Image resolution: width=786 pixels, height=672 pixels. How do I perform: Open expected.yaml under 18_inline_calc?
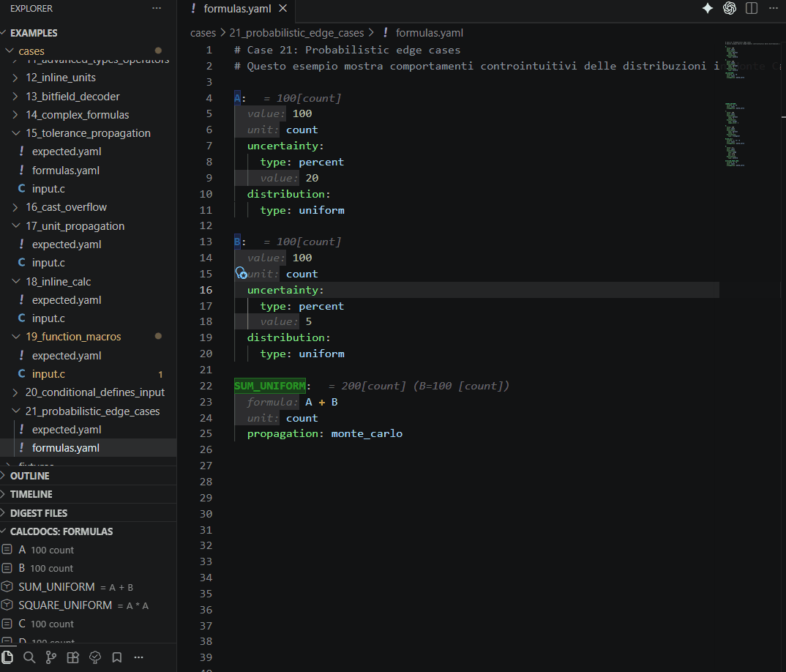[67, 300]
